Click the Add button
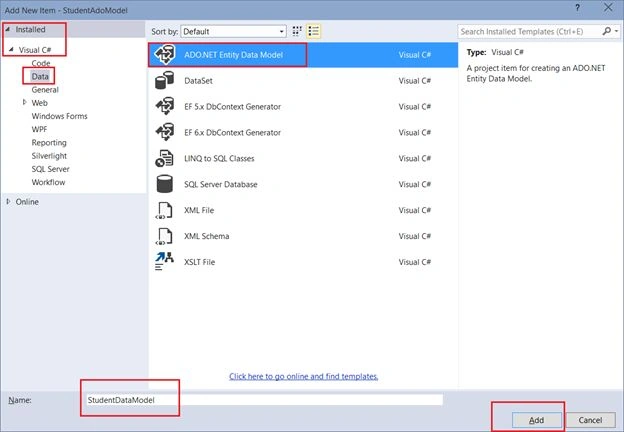 point(536,420)
